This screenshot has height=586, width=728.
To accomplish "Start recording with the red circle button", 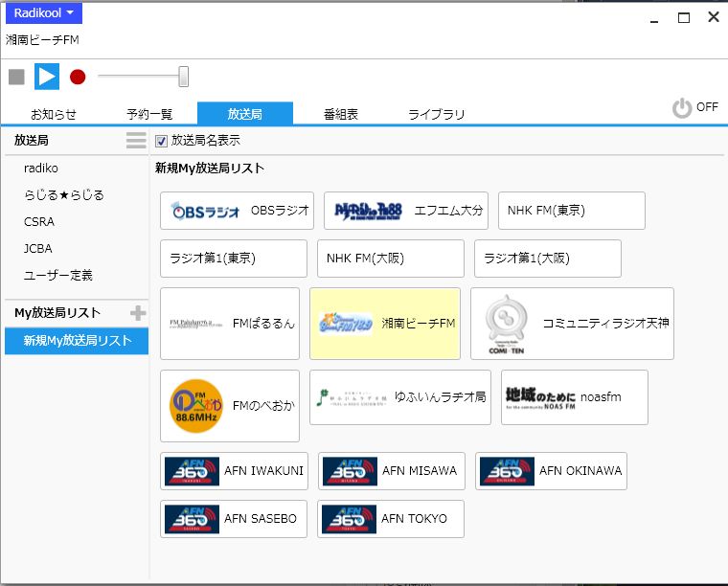I will tap(78, 77).
